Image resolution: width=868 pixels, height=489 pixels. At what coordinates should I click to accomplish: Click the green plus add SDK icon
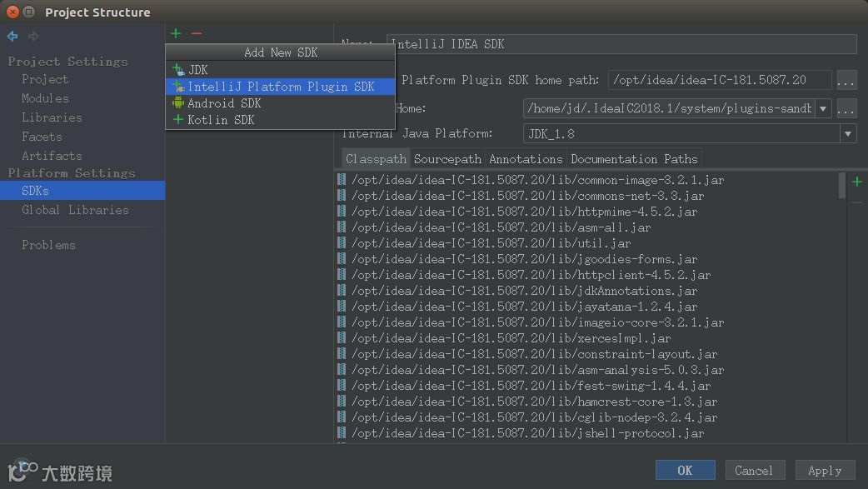click(176, 34)
